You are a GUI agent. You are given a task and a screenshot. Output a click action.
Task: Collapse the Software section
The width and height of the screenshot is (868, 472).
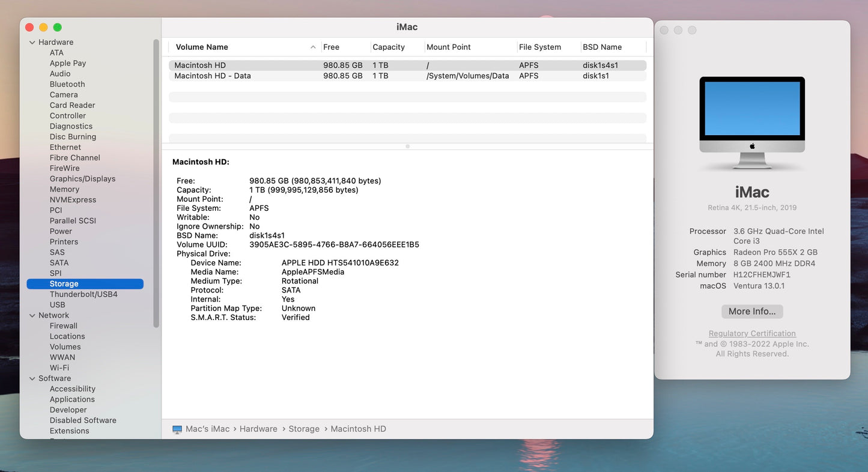click(32, 378)
